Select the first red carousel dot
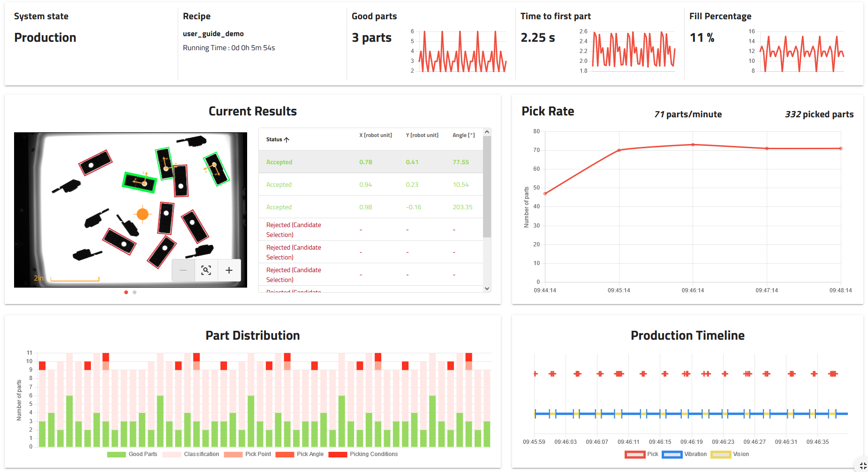This screenshot has height=472, width=868. 126,292
